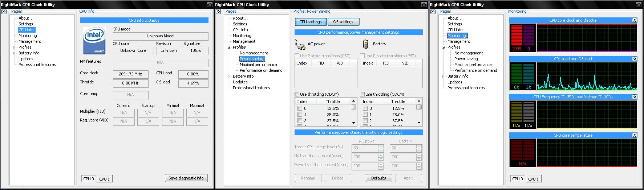Screen dimensions: 644x190
Task: Open Management page in middle window
Action: [x=244, y=41]
